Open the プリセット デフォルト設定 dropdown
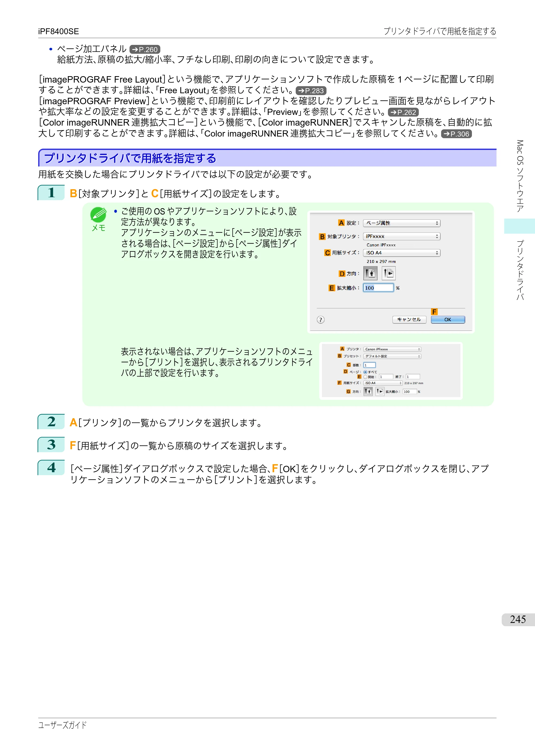The width and height of the screenshot is (535, 756). click(x=392, y=356)
